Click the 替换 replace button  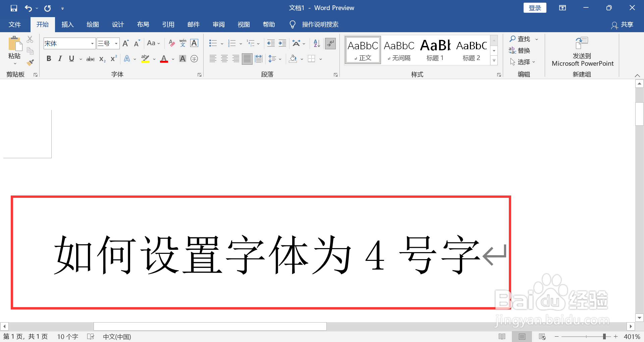click(519, 51)
